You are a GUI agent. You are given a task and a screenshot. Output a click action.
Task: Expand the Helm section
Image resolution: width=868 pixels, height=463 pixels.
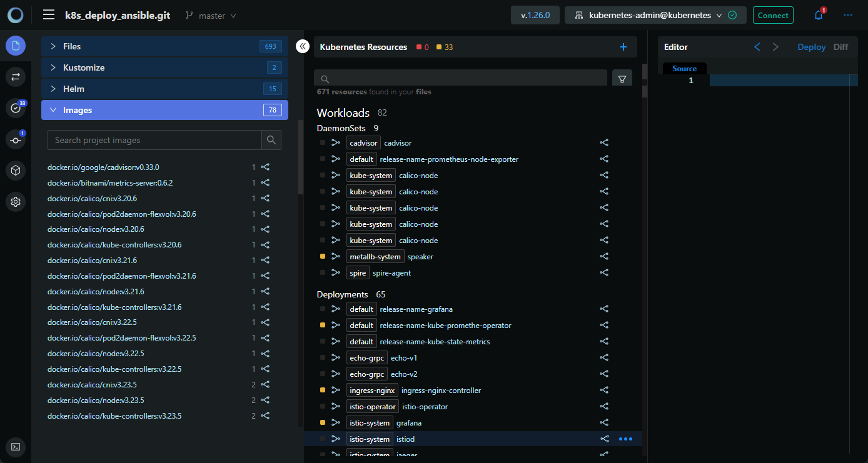click(164, 89)
